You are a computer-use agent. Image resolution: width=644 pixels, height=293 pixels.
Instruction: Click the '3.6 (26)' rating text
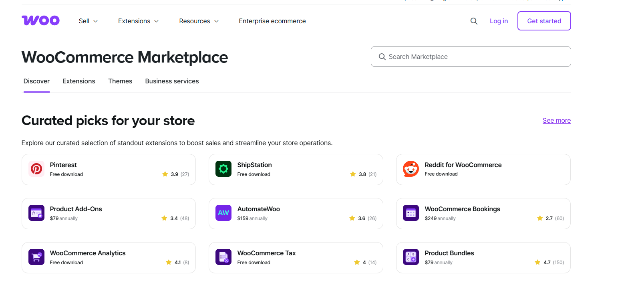pos(367,218)
